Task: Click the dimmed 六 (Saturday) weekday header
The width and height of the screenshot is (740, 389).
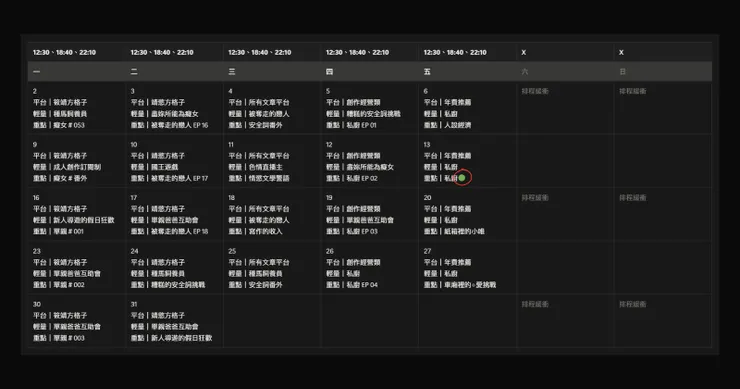Action: pyautogui.click(x=525, y=72)
